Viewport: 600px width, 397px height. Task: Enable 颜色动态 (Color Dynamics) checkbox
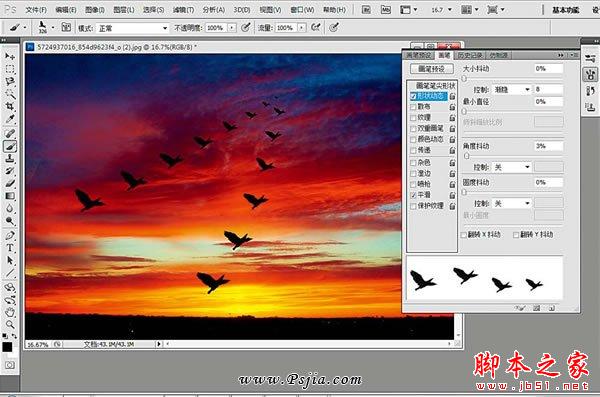pos(413,139)
